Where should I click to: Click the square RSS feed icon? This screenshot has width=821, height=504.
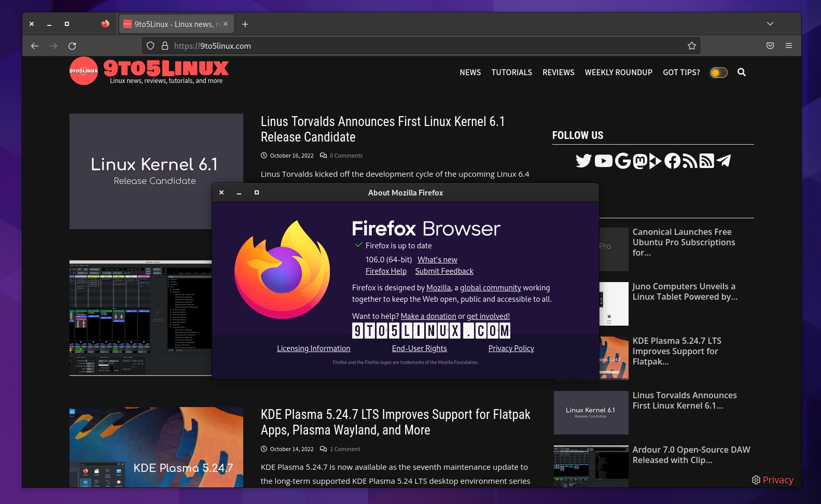[706, 161]
